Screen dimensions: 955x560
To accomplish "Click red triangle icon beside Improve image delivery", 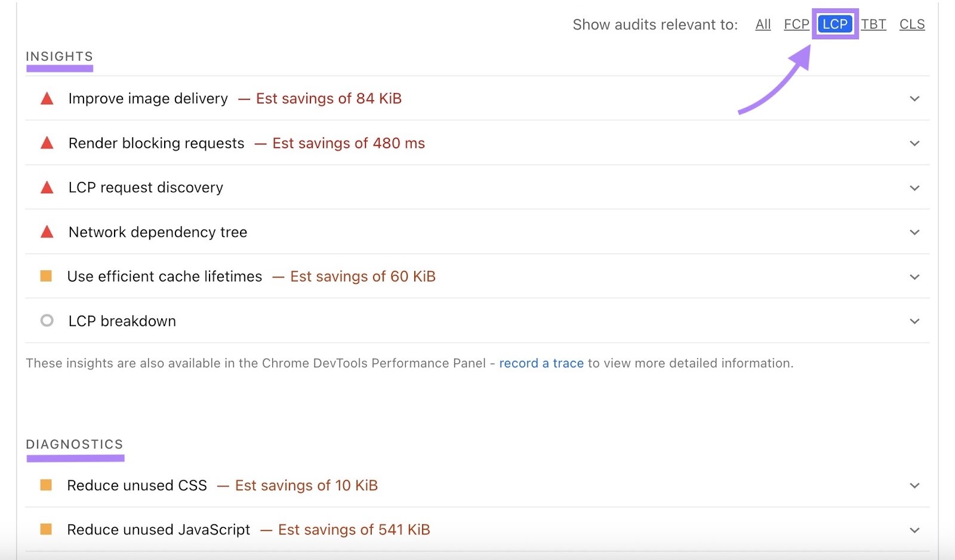I will pyautogui.click(x=47, y=99).
